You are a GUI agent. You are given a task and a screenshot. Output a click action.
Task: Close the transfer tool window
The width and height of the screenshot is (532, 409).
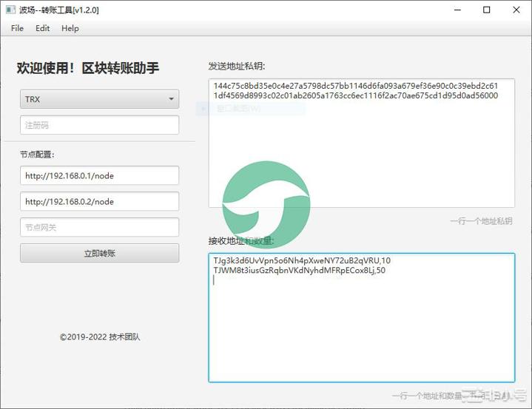pyautogui.click(x=516, y=10)
